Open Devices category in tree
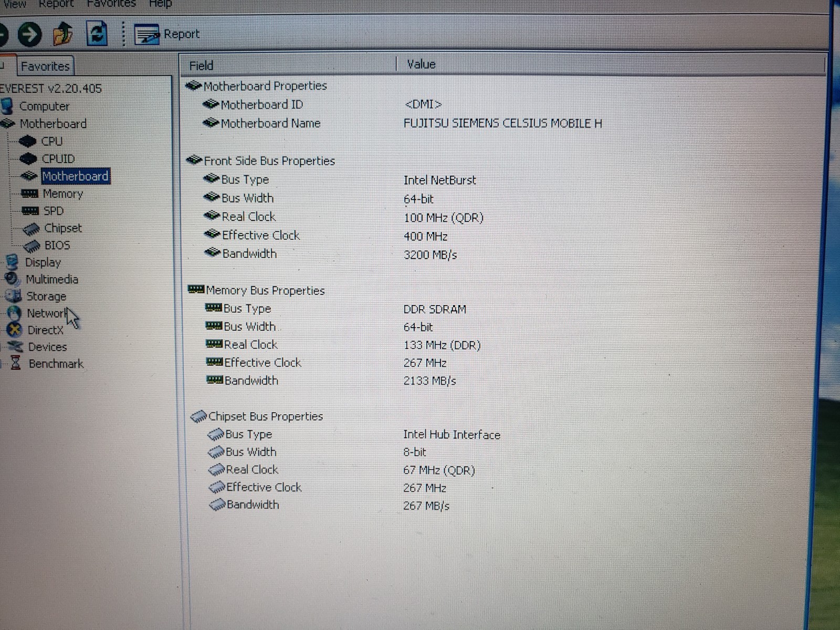This screenshot has width=840, height=630. click(x=47, y=347)
